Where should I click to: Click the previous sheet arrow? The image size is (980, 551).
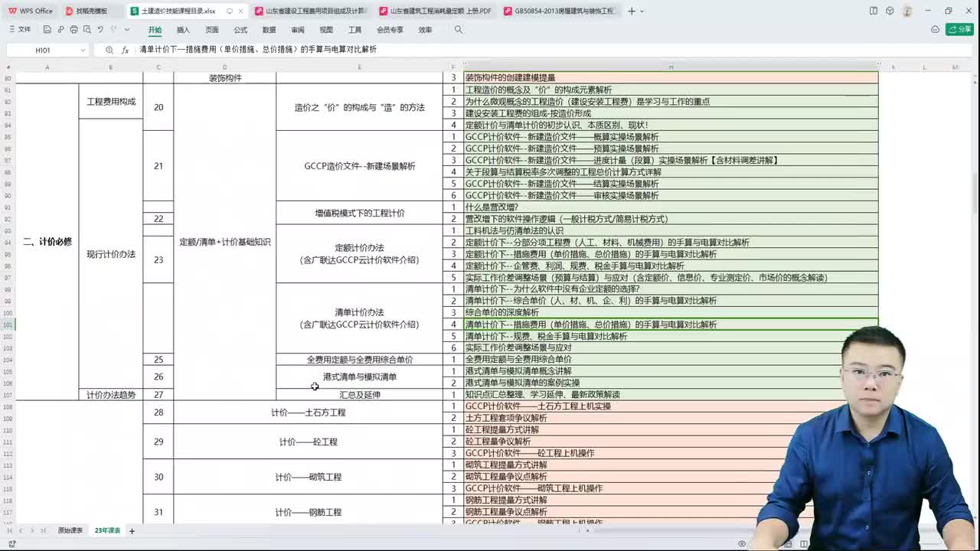click(21, 530)
